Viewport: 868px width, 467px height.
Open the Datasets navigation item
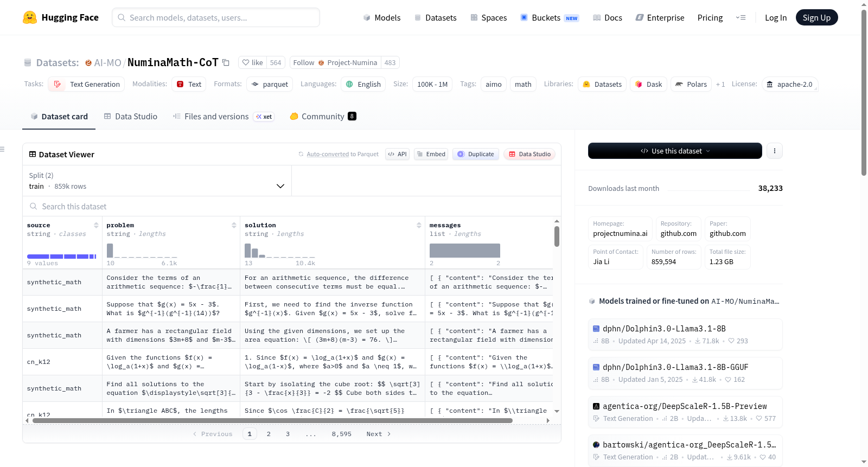(x=435, y=17)
